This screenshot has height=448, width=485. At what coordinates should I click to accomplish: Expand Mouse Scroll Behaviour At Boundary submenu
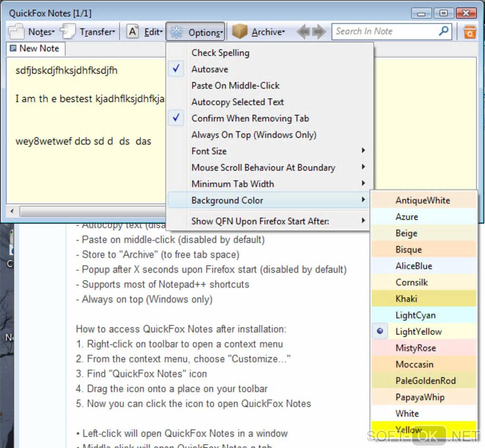click(270, 167)
